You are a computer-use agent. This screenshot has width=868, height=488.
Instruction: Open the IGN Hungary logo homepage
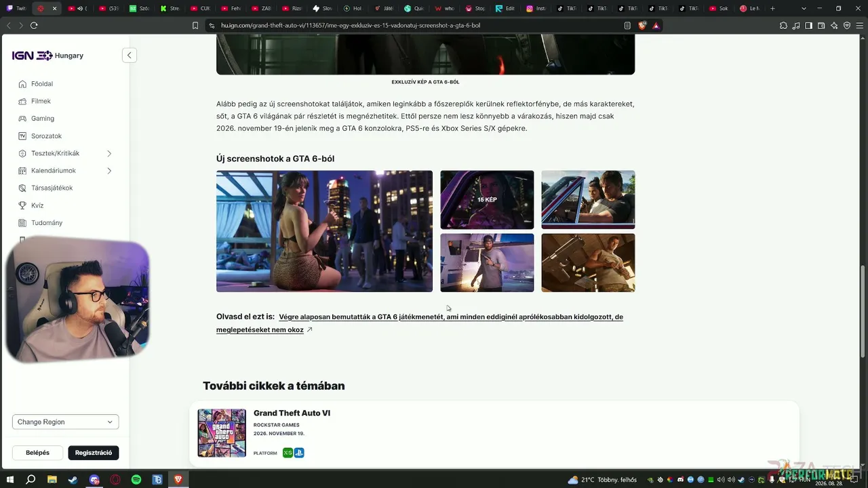47,56
